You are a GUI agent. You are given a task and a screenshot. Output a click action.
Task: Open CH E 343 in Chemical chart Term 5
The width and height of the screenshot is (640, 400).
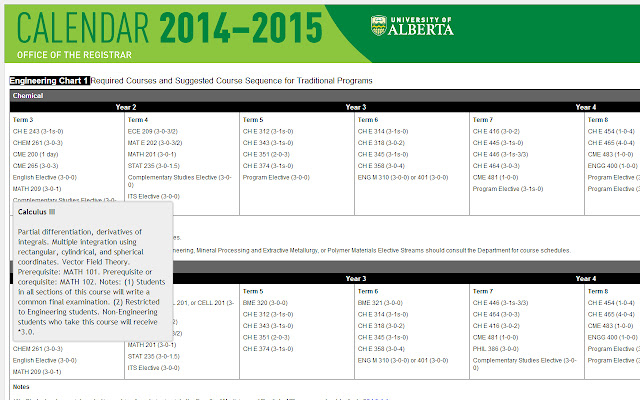[x=268, y=143]
